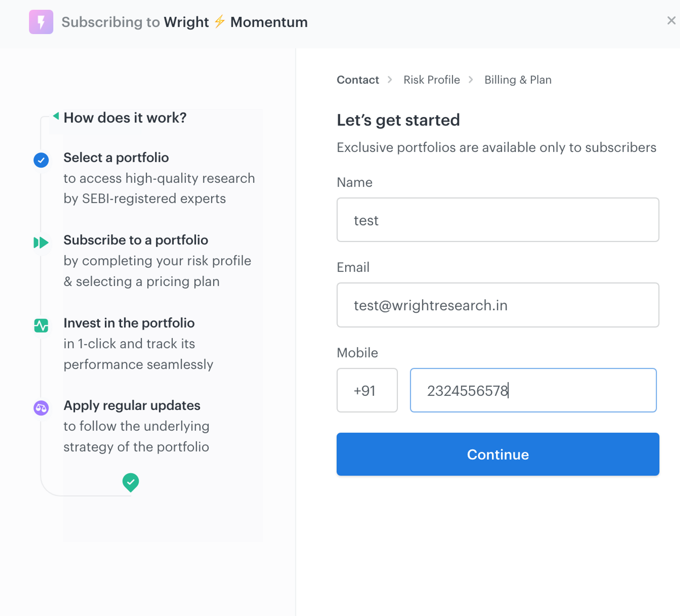Click the 'How does it work?' heading

click(x=125, y=118)
